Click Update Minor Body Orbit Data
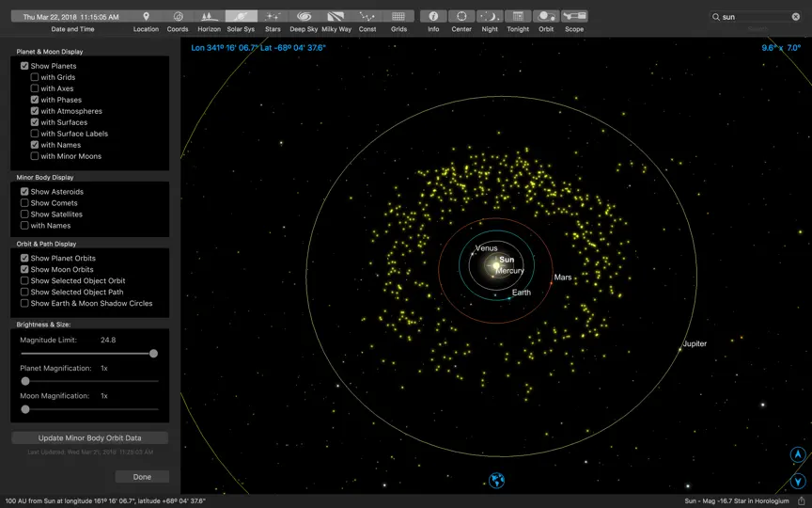Image resolution: width=812 pixels, height=508 pixels. [x=89, y=438]
